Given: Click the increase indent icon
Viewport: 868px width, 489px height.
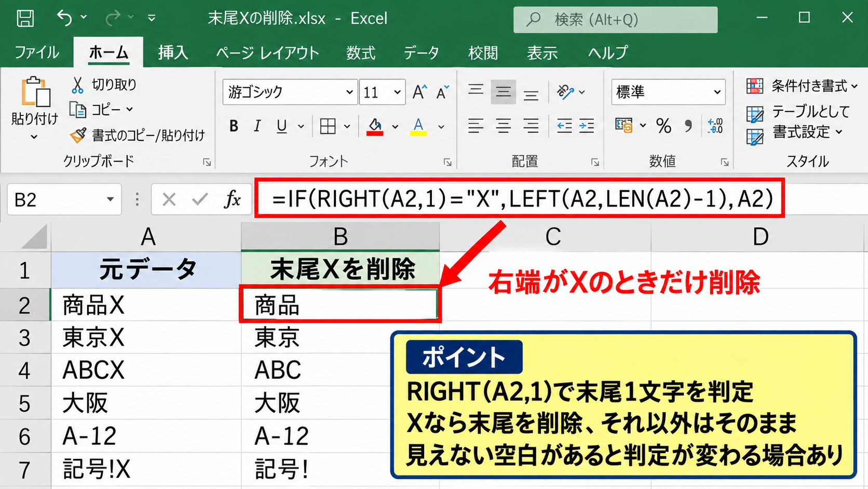Looking at the screenshot, I should tap(587, 126).
